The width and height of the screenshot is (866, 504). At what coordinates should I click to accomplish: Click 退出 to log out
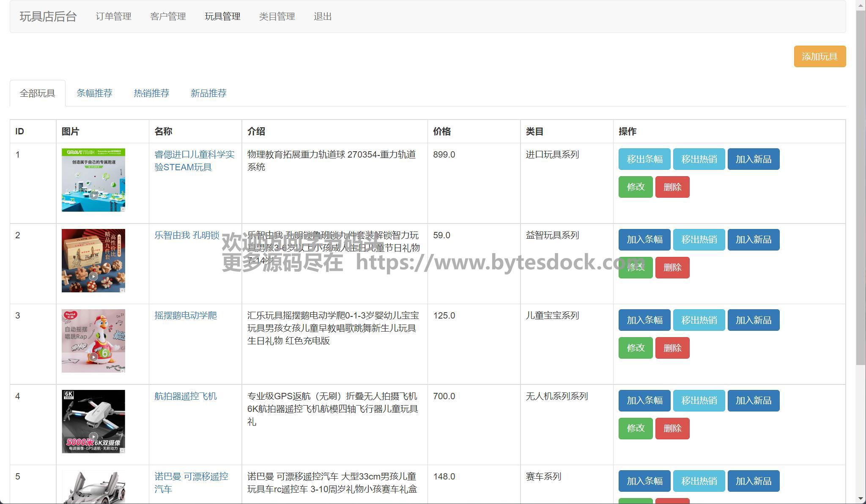tap(323, 16)
